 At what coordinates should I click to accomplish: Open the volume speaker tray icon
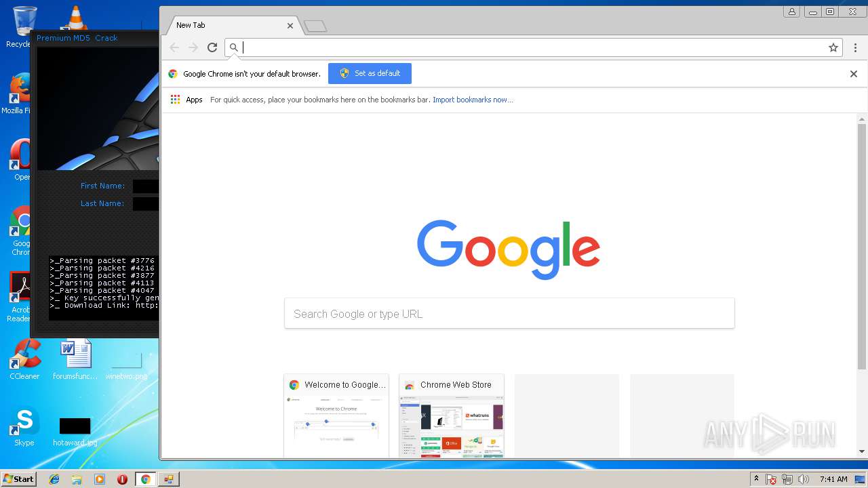pyautogui.click(x=804, y=479)
